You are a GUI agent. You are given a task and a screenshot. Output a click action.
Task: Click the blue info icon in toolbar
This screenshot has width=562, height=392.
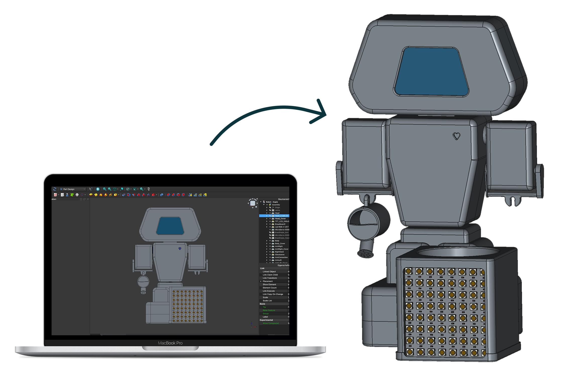tap(98, 189)
